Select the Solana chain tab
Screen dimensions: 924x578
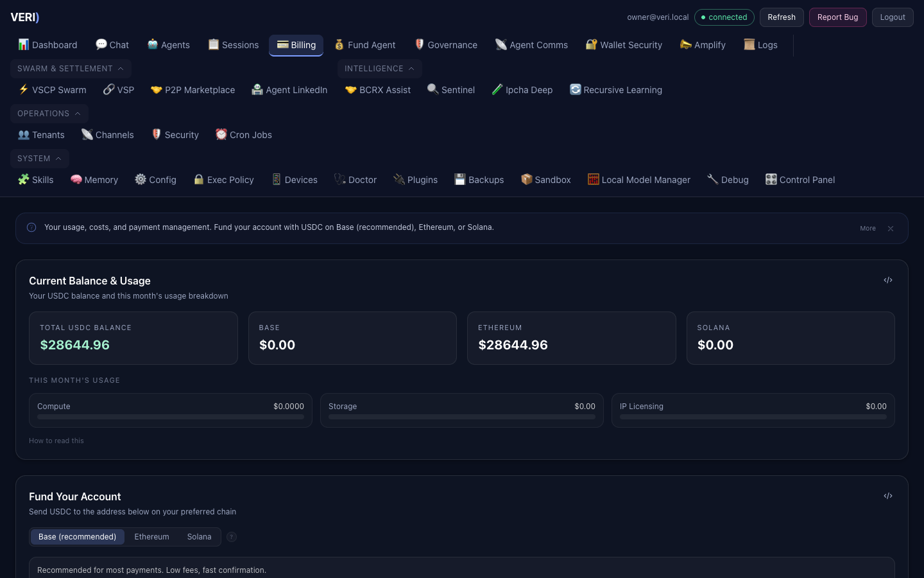click(x=199, y=537)
